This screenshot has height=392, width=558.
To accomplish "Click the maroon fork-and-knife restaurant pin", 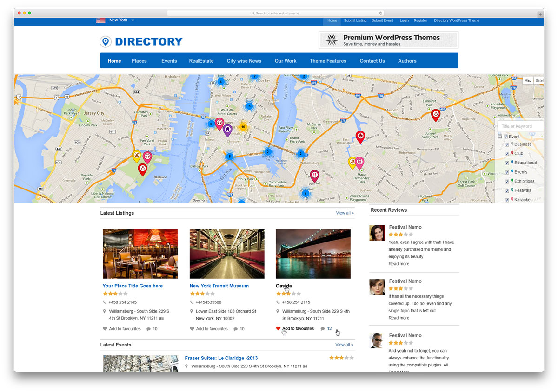I will tap(314, 175).
